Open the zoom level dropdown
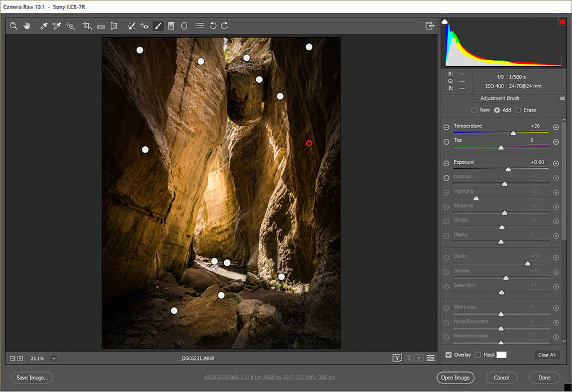This screenshot has width=572, height=392. click(x=54, y=358)
